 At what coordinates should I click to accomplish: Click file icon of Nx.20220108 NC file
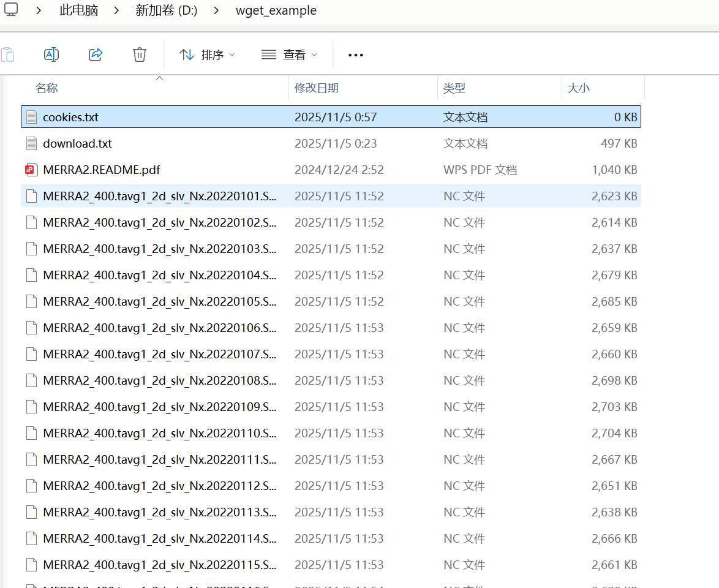pos(31,381)
